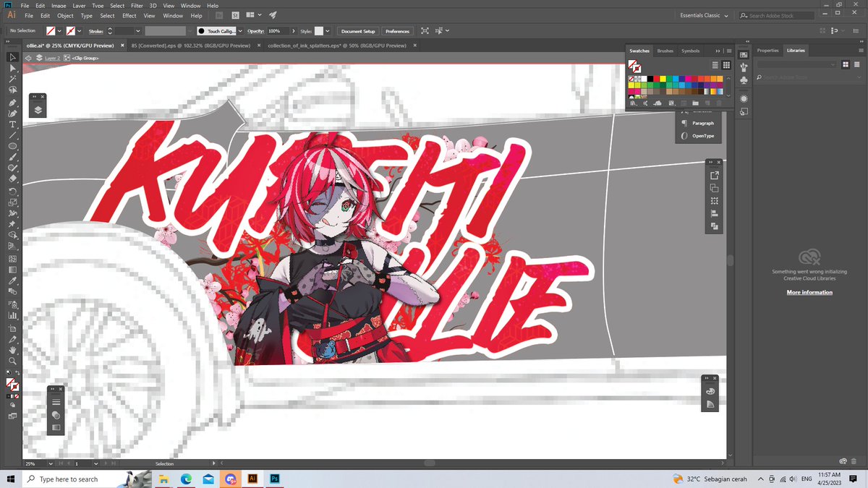
Task: Open the Fill color dropdown in control bar
Action: [x=59, y=31]
